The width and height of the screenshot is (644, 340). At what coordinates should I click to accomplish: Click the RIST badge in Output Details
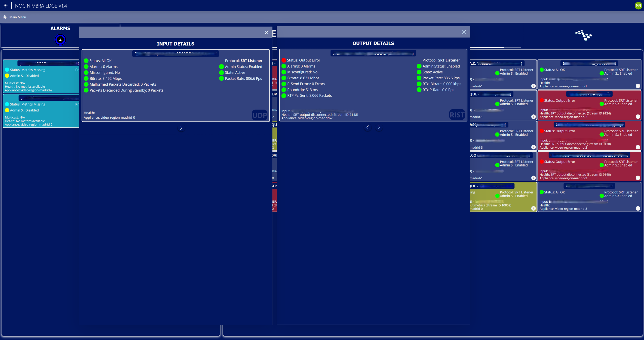(457, 115)
